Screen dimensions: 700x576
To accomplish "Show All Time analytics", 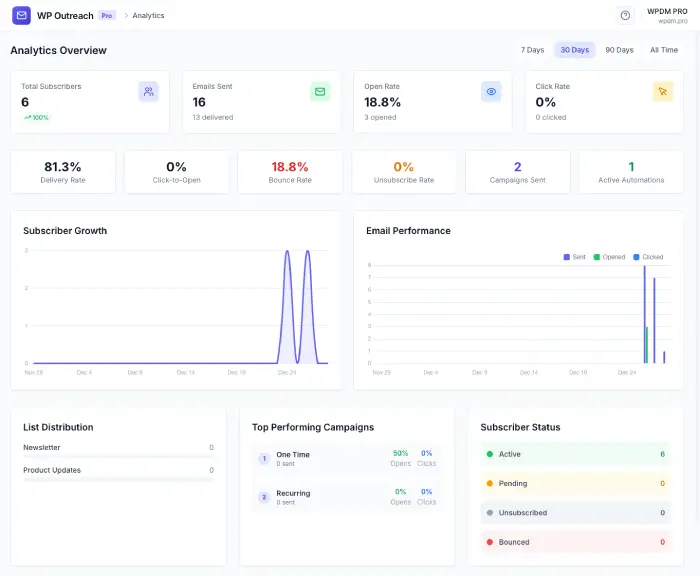I will [663, 50].
